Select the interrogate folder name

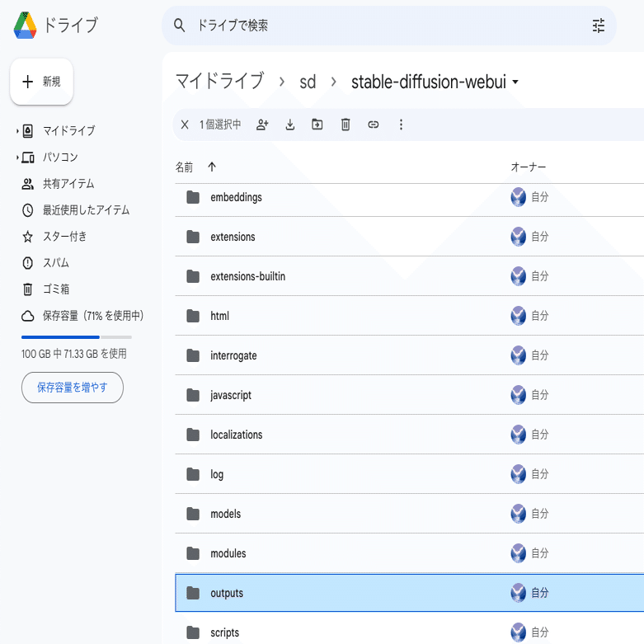coord(233,355)
